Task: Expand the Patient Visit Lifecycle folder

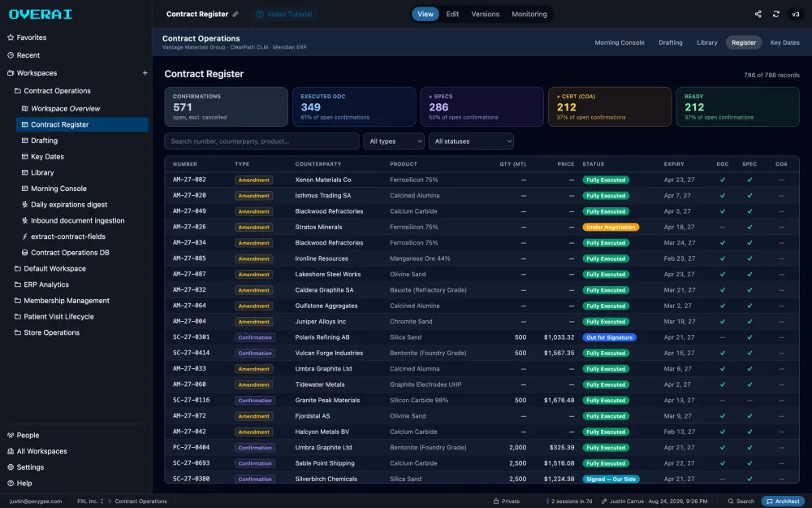Action: [x=54, y=316]
